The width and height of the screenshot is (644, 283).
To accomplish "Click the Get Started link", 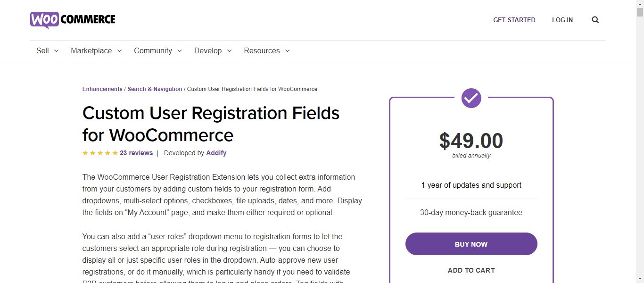I will click(514, 20).
